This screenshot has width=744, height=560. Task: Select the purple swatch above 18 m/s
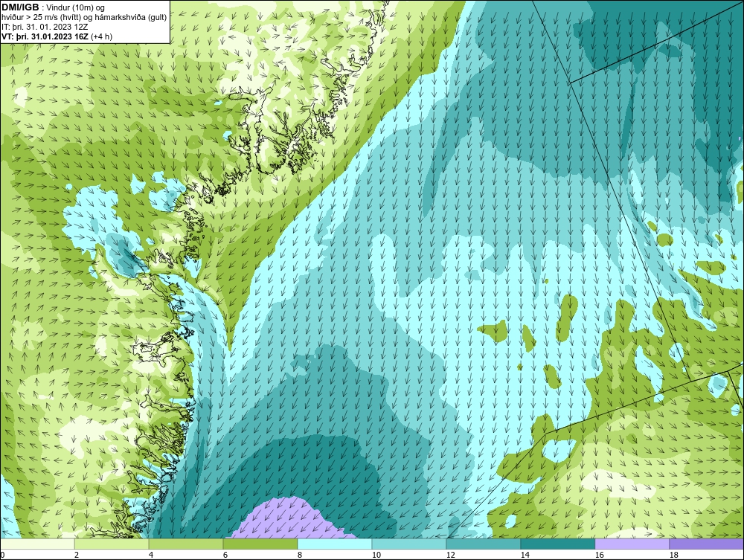coord(707,544)
